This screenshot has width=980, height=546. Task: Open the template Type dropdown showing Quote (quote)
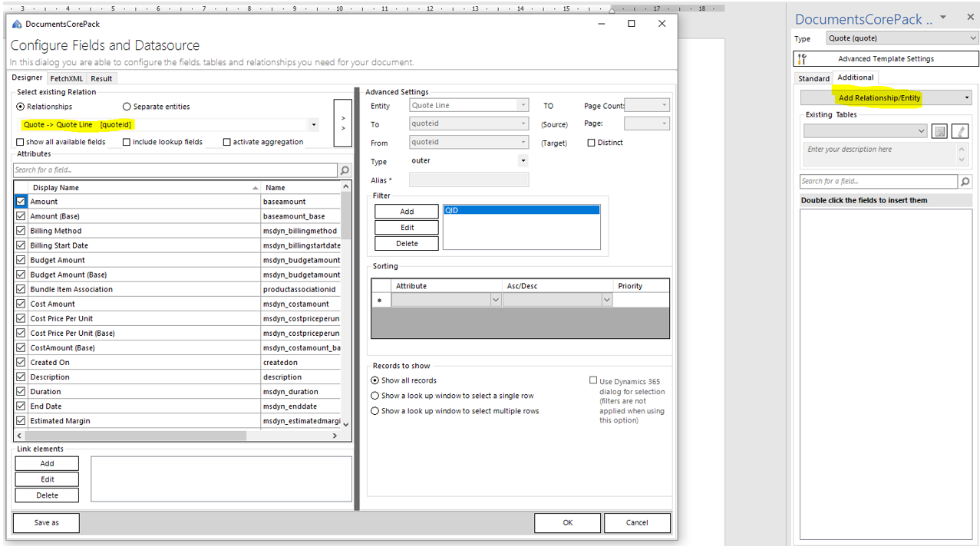(x=972, y=38)
